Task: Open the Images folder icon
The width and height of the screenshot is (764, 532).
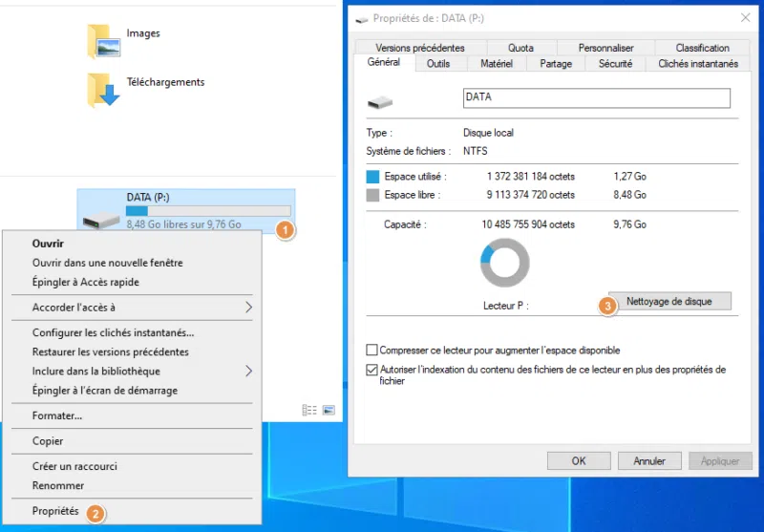Action: tap(103, 41)
